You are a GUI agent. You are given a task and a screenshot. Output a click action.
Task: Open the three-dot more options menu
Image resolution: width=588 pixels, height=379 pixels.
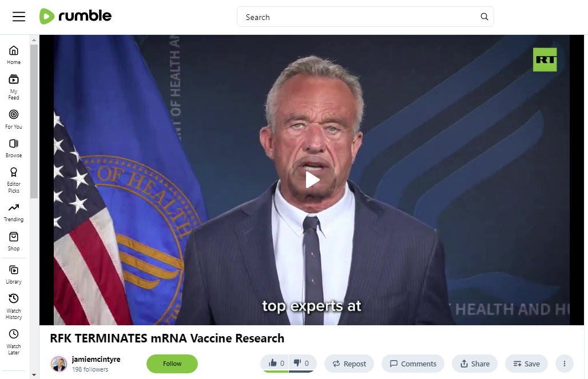pos(565,364)
